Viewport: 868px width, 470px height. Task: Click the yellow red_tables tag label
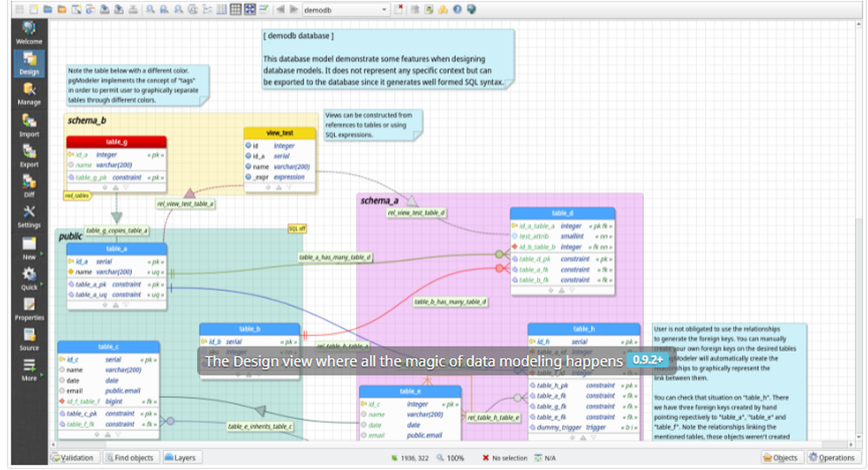click(77, 195)
